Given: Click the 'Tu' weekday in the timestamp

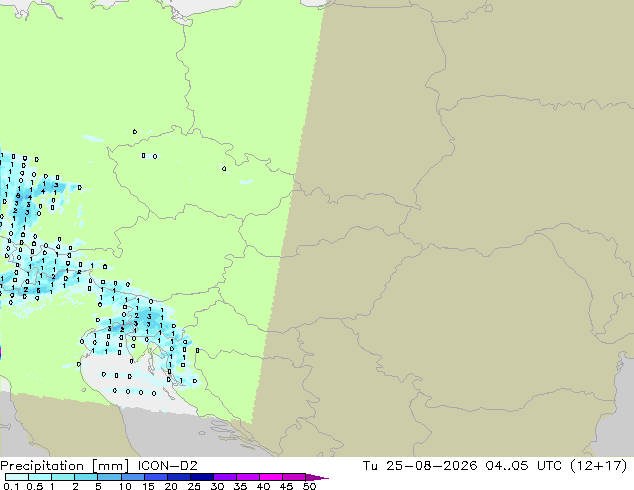Looking at the screenshot, I should pos(370,466).
